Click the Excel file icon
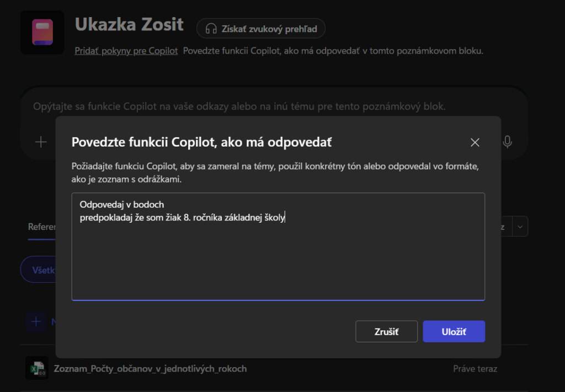This screenshot has width=565, height=392. (37, 368)
